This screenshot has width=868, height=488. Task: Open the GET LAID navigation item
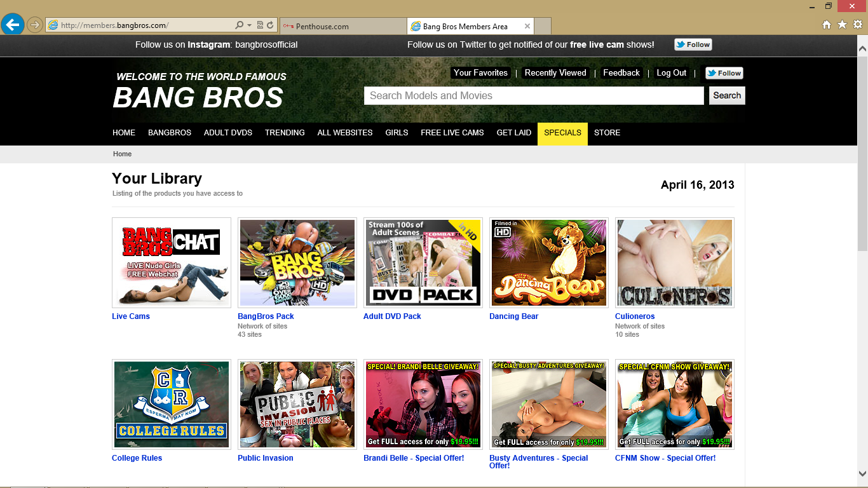[x=514, y=133]
